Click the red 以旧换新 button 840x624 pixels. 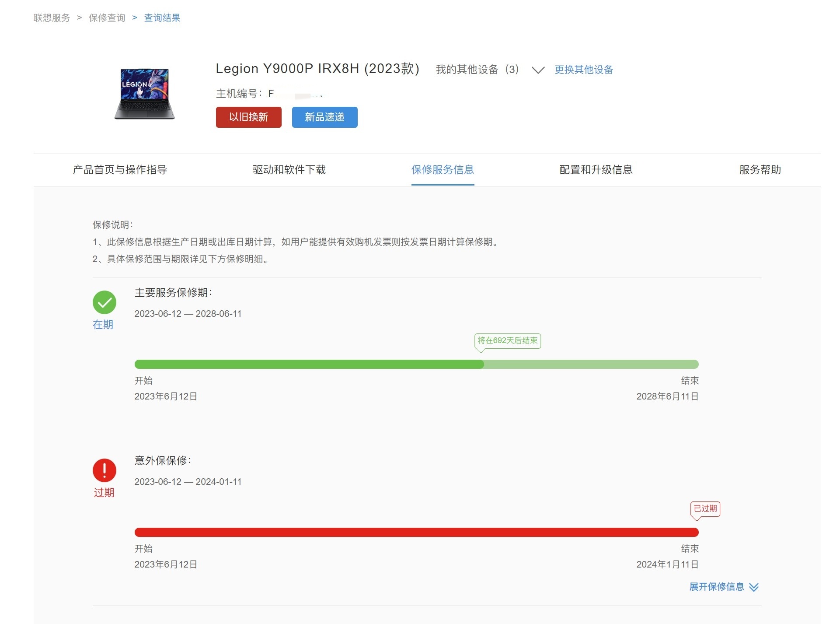click(x=249, y=117)
